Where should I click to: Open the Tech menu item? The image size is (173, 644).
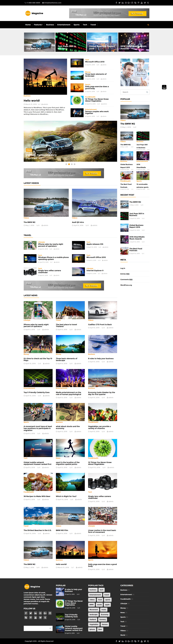(x=85, y=25)
